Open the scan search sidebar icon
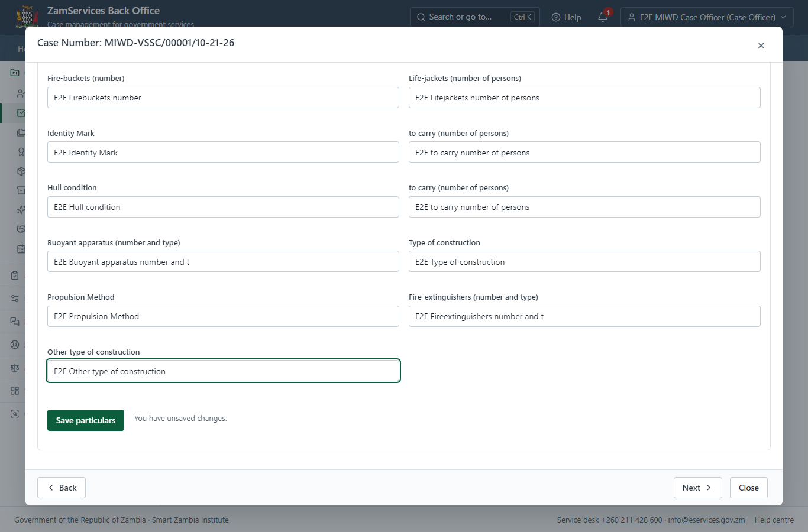The width and height of the screenshot is (808, 532). tap(15, 414)
